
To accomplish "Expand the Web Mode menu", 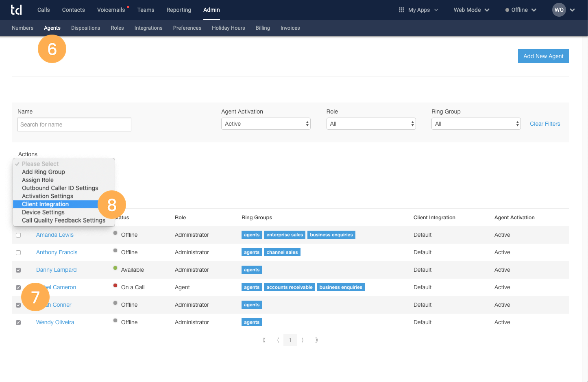I will pyautogui.click(x=471, y=10).
